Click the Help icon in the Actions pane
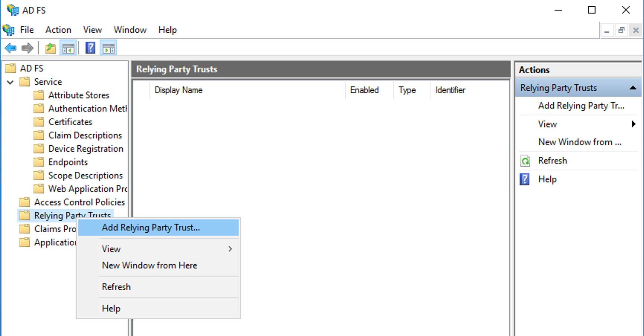This screenshot has width=644, height=336. (x=524, y=179)
